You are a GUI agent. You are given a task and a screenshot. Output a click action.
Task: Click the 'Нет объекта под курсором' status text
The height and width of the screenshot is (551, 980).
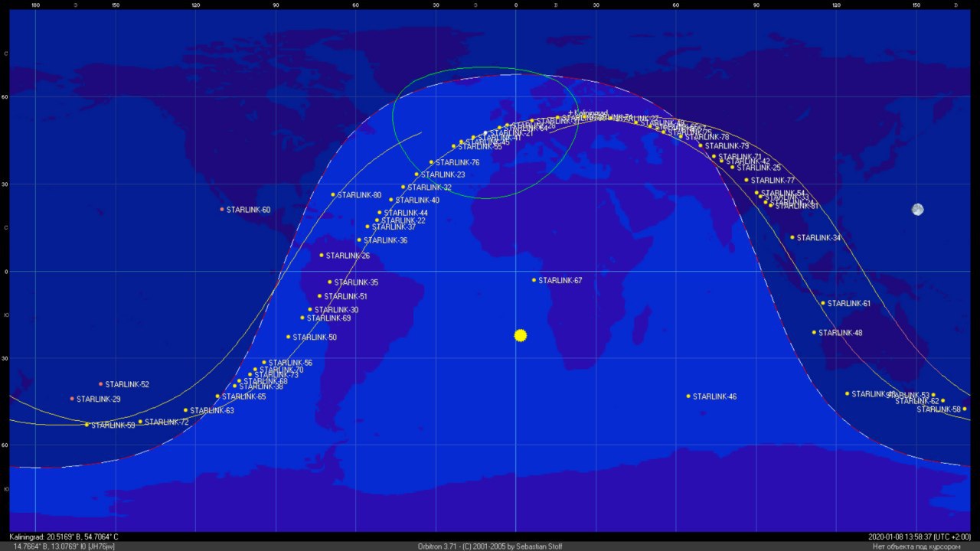(x=916, y=546)
